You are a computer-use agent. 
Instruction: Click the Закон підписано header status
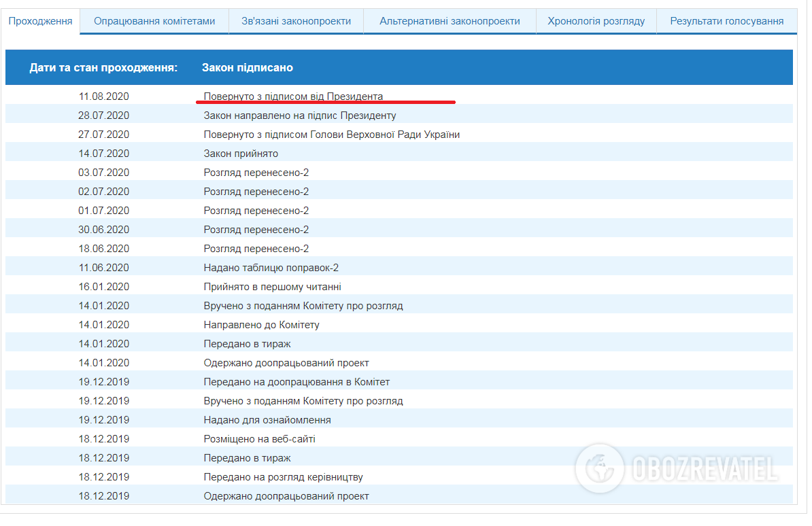click(248, 67)
